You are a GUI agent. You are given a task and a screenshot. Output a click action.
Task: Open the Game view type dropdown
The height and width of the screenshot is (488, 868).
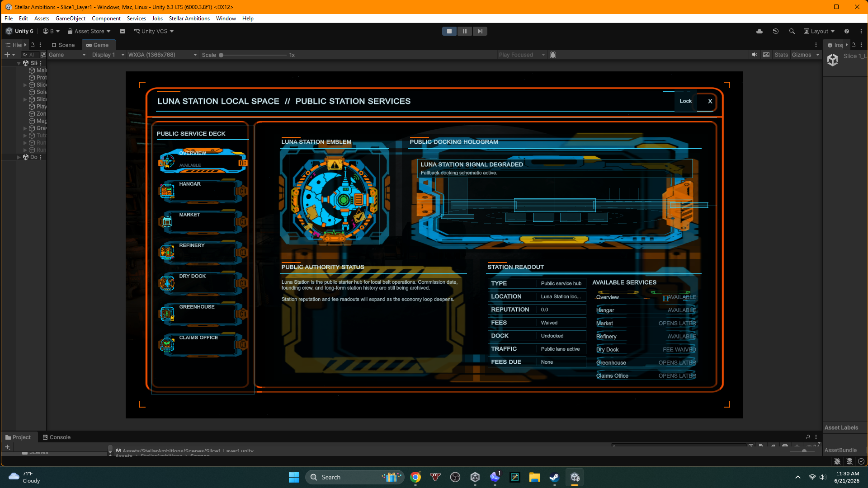(x=67, y=55)
